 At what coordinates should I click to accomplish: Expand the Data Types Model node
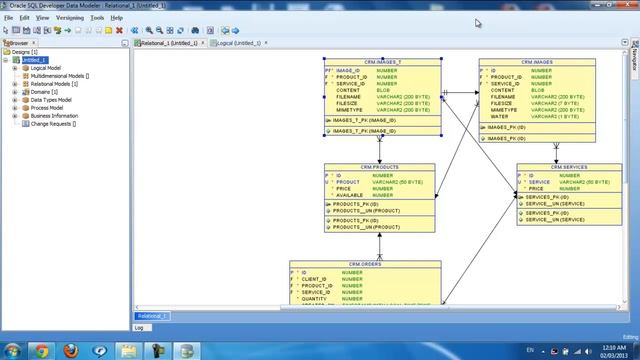[x=15, y=100]
